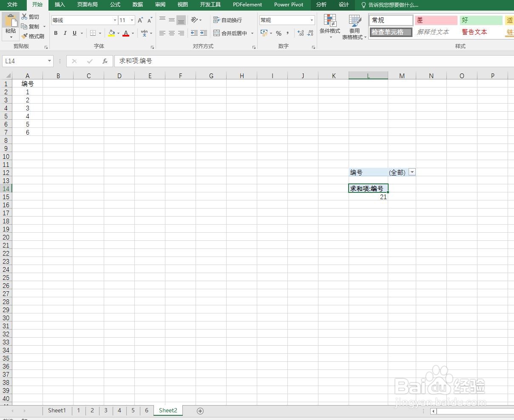
Task: Click the increase indent icon
Action: (204, 33)
